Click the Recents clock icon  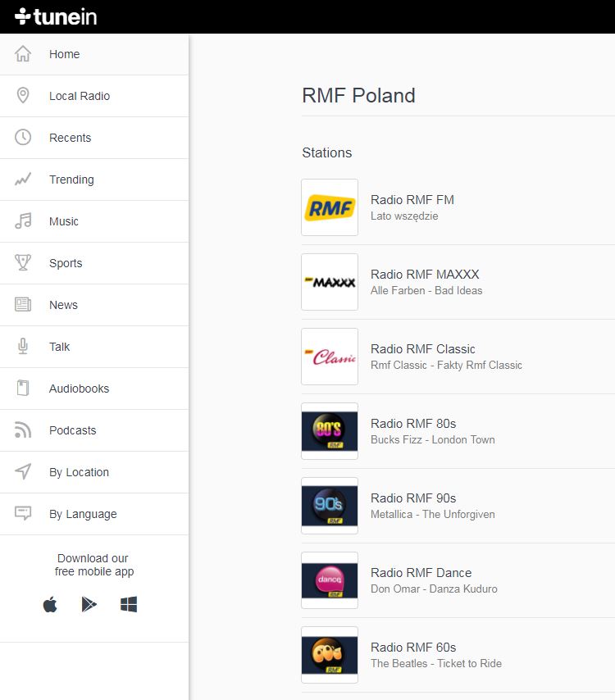[x=23, y=138]
